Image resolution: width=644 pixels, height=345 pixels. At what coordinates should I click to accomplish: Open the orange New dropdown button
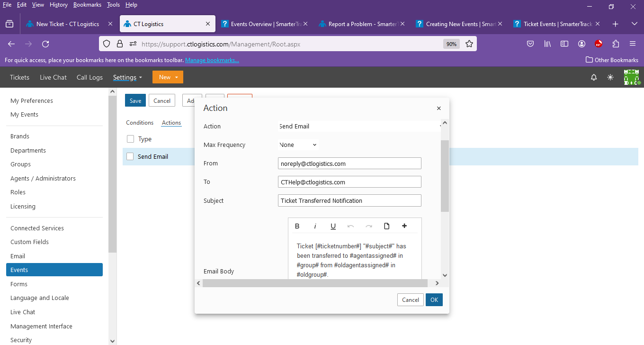pyautogui.click(x=168, y=77)
